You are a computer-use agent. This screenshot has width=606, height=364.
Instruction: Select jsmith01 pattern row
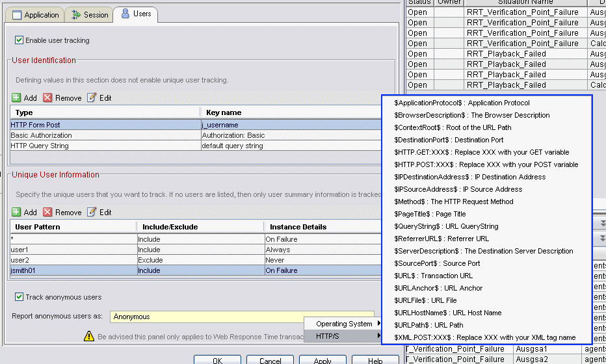point(196,270)
